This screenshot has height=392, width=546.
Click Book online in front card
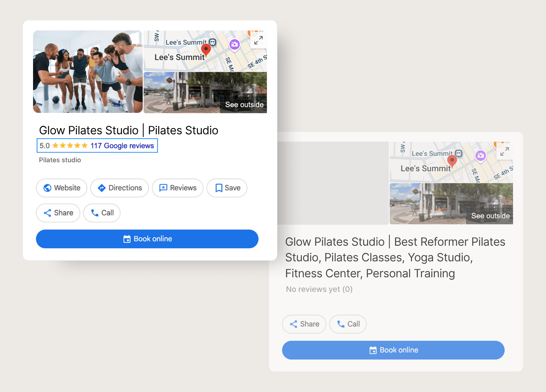[147, 239]
